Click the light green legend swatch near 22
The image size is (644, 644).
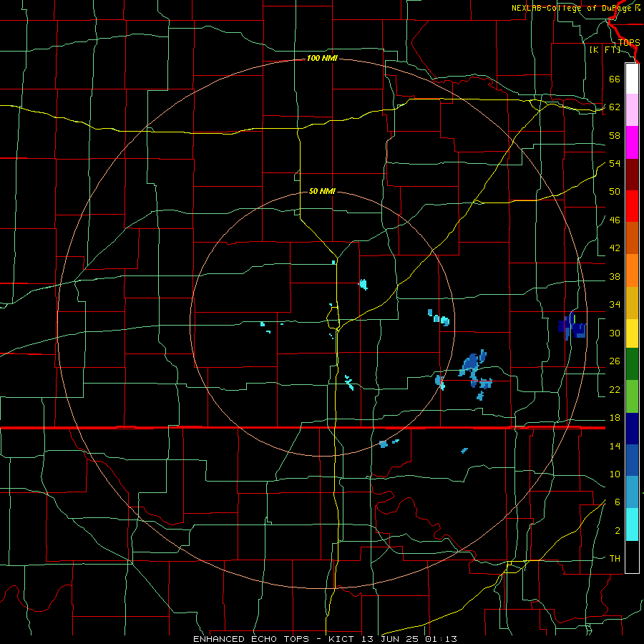pyautogui.click(x=632, y=396)
